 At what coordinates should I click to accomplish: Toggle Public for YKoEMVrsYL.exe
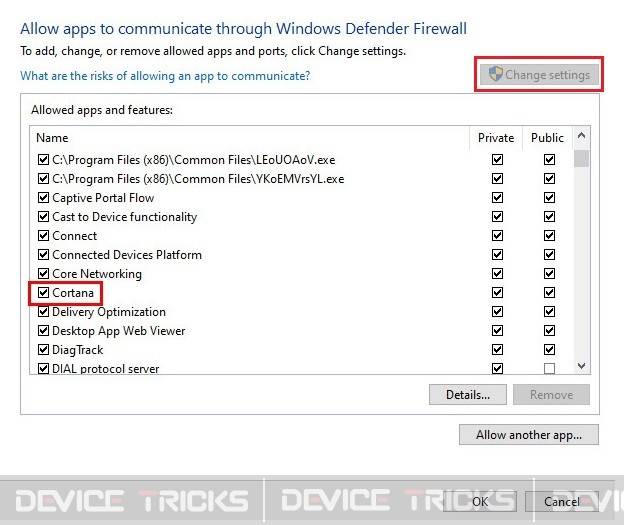pos(549,179)
